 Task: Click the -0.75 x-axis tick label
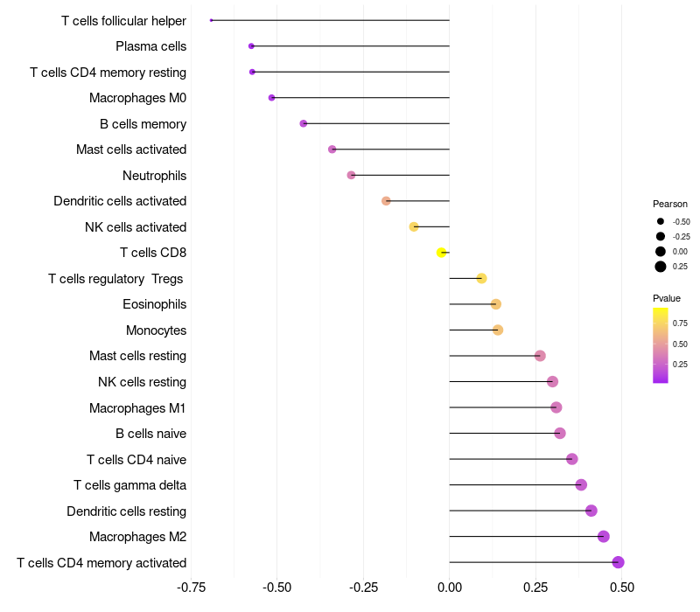[x=192, y=587]
